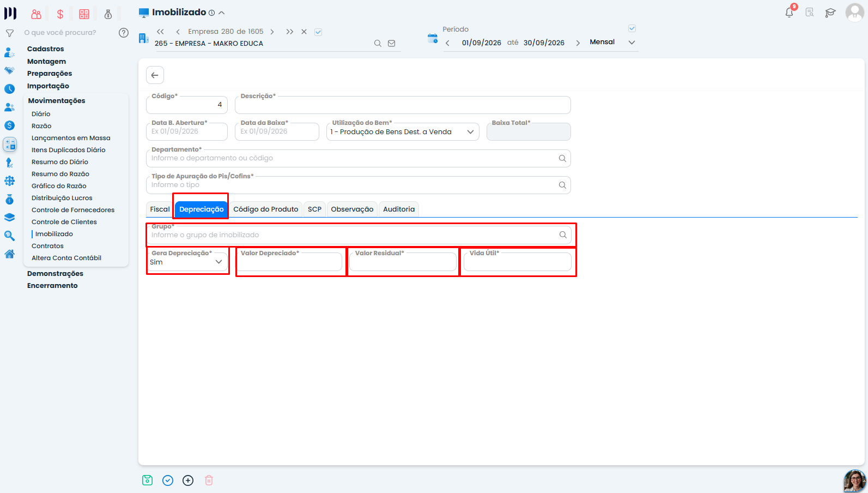Open the notifications bell icon
The image size is (868, 493).
tap(789, 12)
